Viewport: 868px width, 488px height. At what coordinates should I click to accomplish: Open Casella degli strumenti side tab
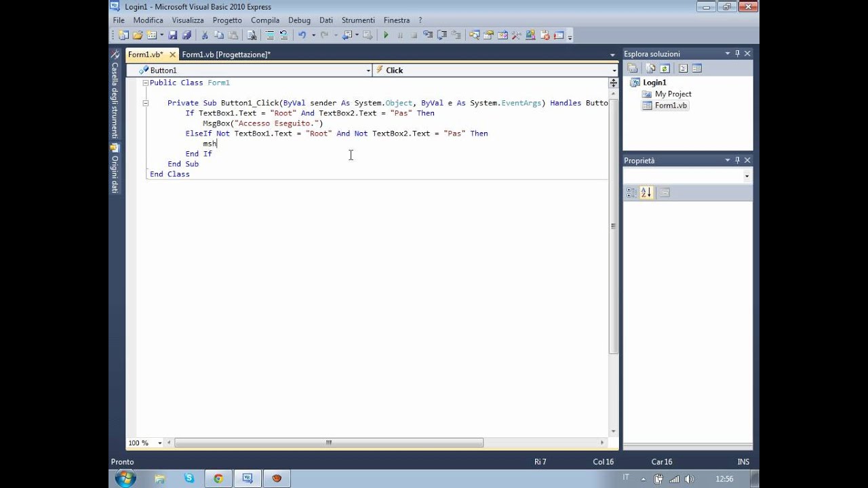point(115,94)
